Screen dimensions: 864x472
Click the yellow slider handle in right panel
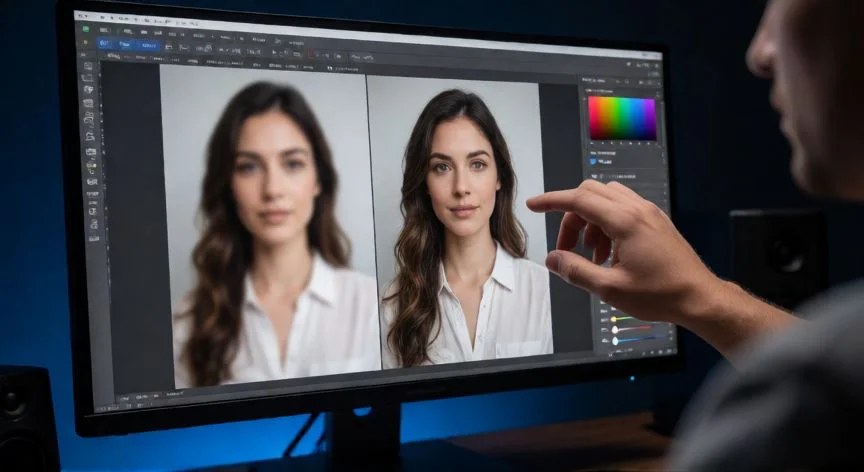613,319
